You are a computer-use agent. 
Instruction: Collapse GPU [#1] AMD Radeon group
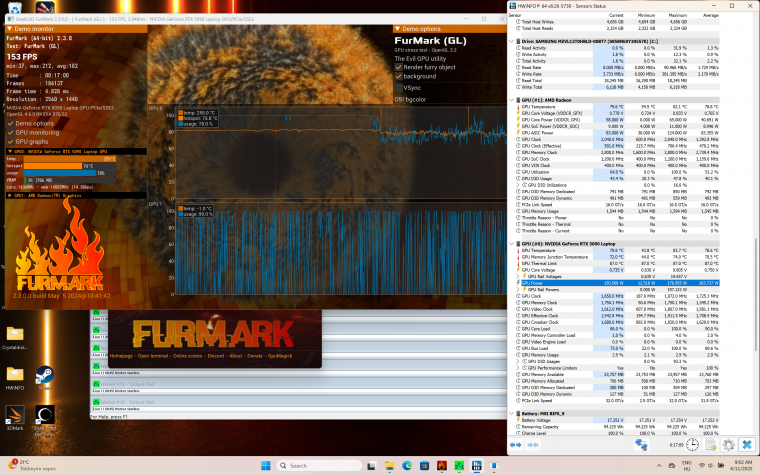tap(511, 100)
